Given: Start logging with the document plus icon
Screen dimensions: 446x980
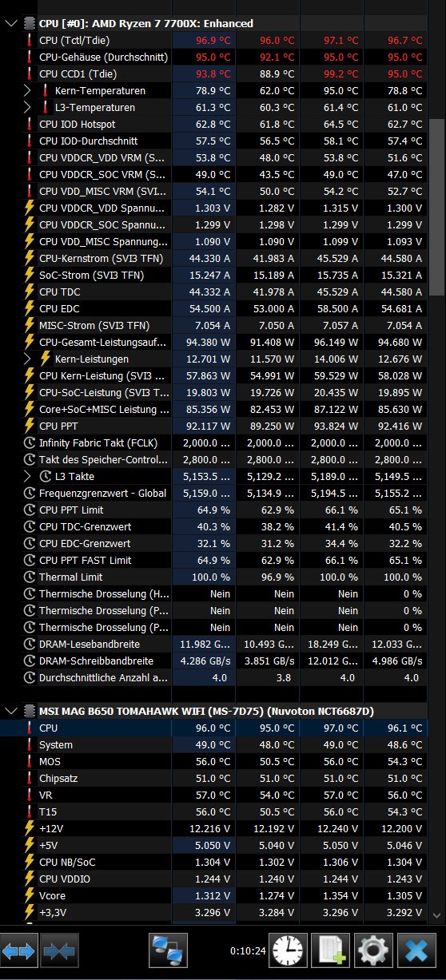Looking at the screenshot, I should coord(330,950).
